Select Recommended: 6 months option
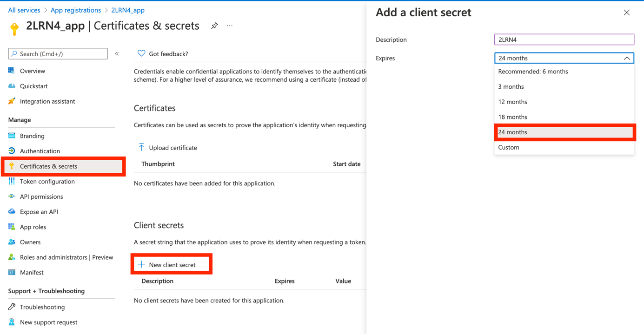The height and width of the screenshot is (334, 644). tap(564, 72)
